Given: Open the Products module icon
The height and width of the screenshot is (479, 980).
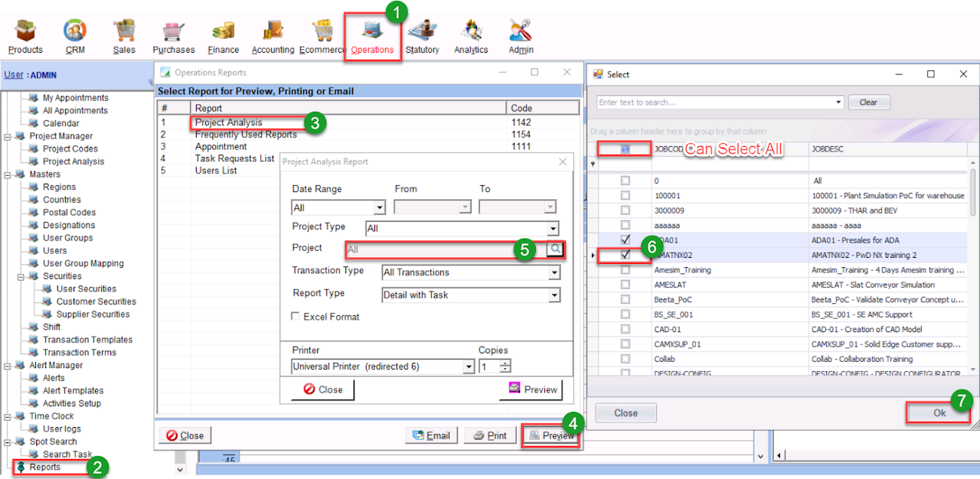Looking at the screenshot, I should tap(25, 32).
